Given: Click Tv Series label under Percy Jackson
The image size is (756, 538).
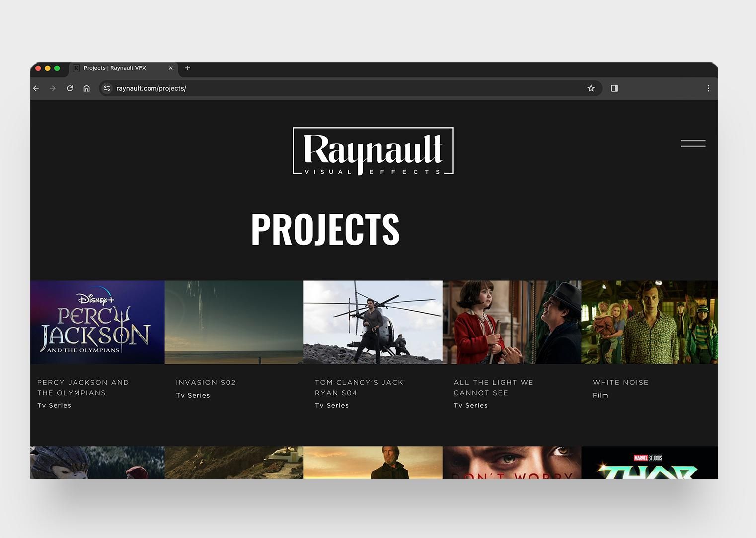Looking at the screenshot, I should click(54, 405).
